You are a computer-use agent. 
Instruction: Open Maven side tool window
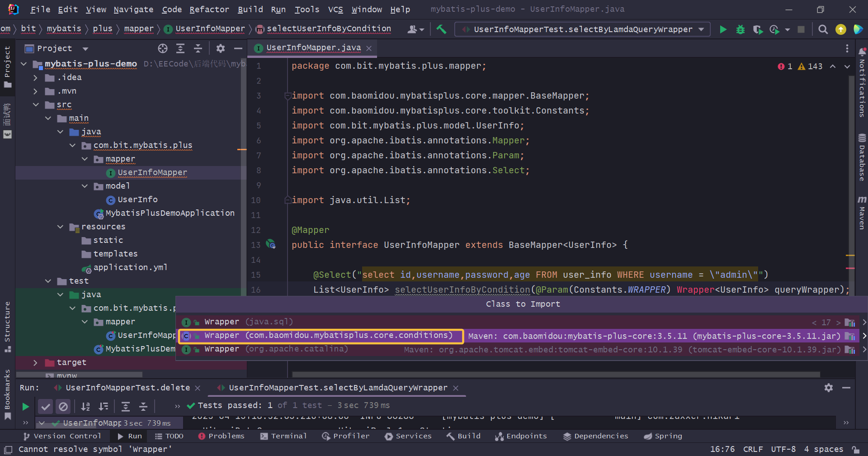click(862, 213)
